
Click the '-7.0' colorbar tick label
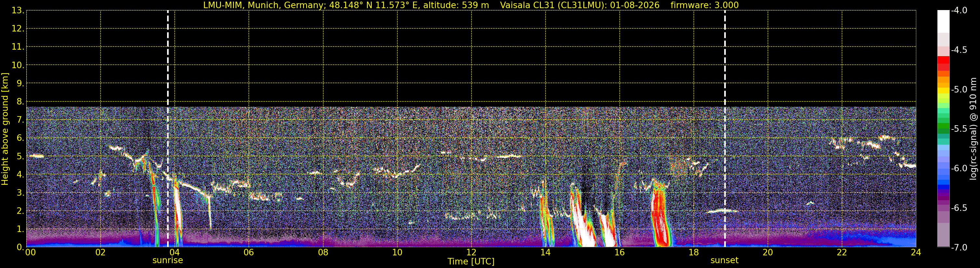pyautogui.click(x=959, y=247)
